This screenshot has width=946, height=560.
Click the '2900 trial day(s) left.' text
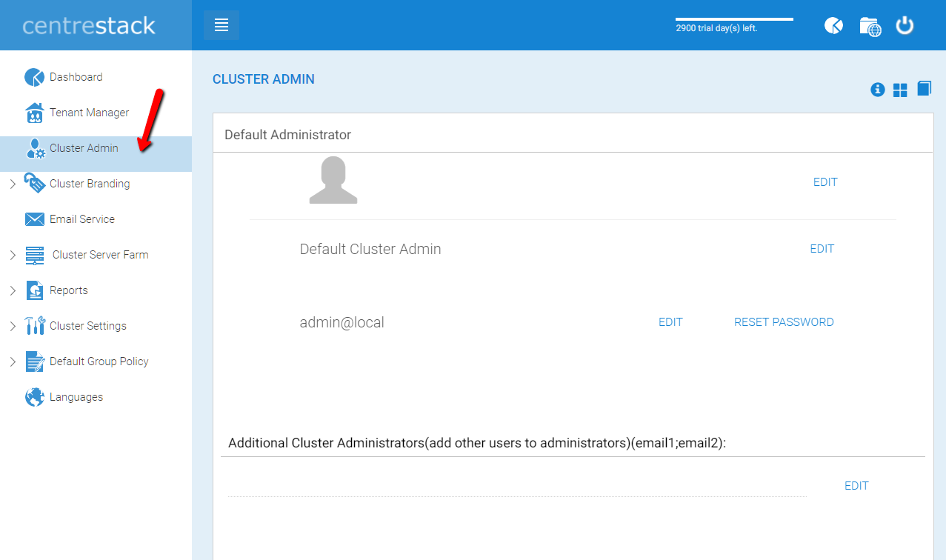[x=716, y=29]
